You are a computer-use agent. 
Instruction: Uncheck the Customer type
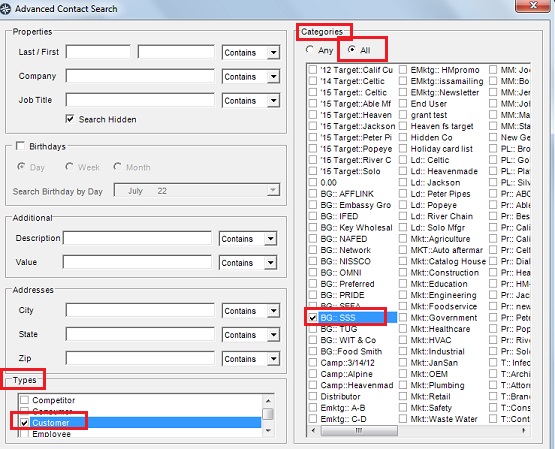24,422
